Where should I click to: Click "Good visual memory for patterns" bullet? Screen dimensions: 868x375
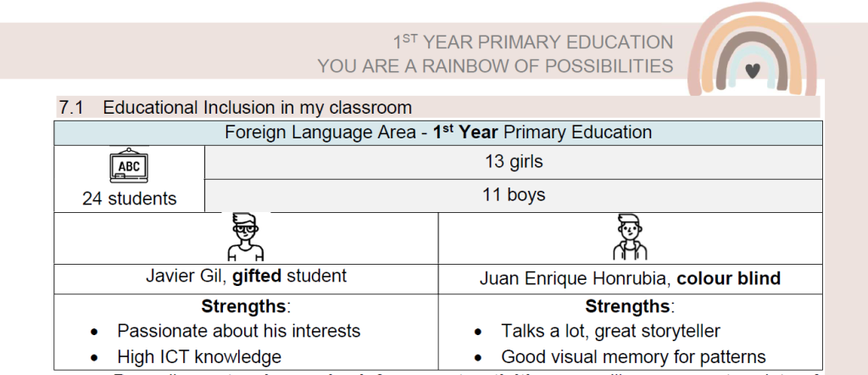pyautogui.click(x=633, y=357)
